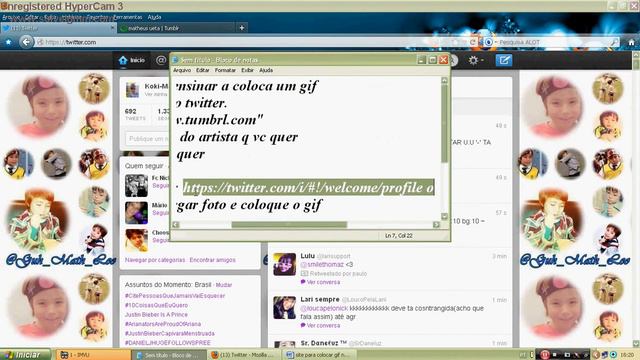Open the Windows Iniciar start button
Image resolution: width=640 pixels, height=360 pixels.
[x=25, y=355]
